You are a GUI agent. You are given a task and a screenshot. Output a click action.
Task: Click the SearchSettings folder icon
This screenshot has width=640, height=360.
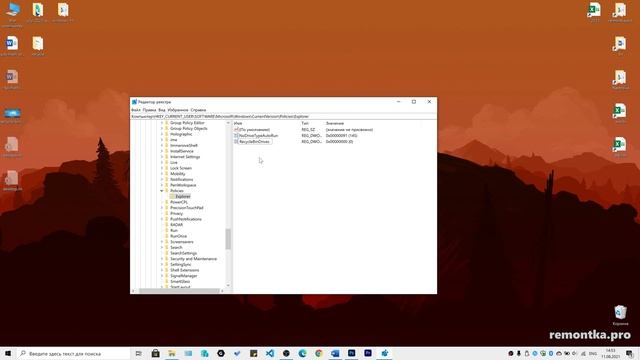coord(167,253)
